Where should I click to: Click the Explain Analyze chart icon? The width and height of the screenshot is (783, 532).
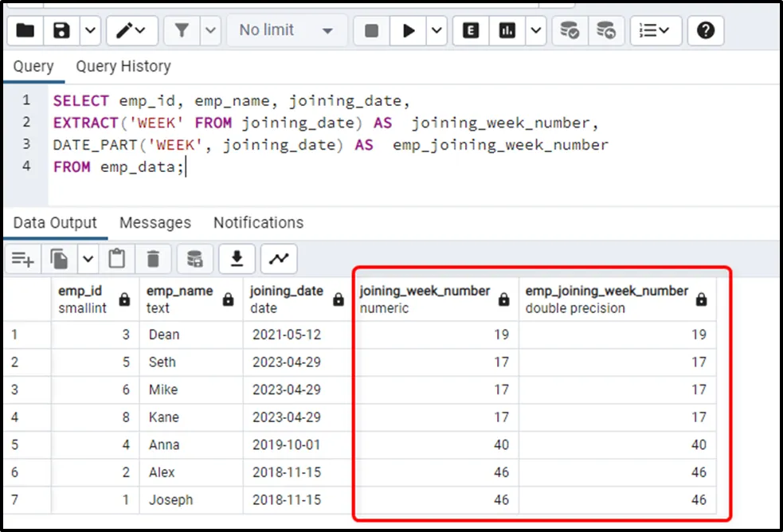(x=507, y=31)
